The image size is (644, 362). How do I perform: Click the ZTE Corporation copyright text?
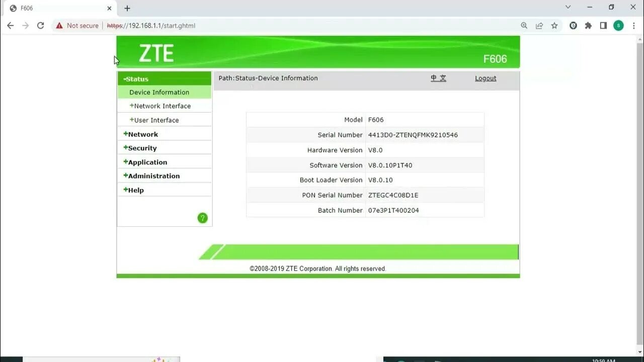coord(318,268)
